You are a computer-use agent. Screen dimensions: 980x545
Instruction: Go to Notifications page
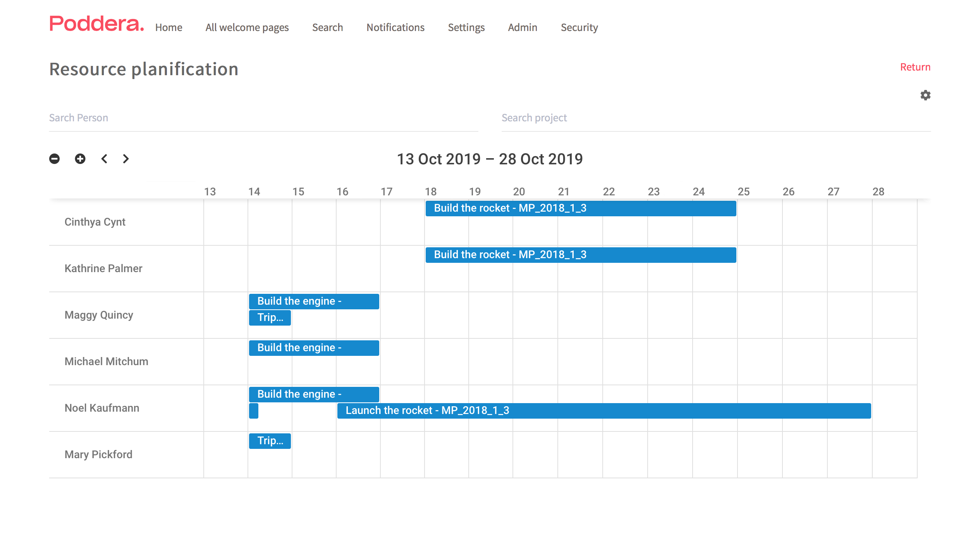395,28
